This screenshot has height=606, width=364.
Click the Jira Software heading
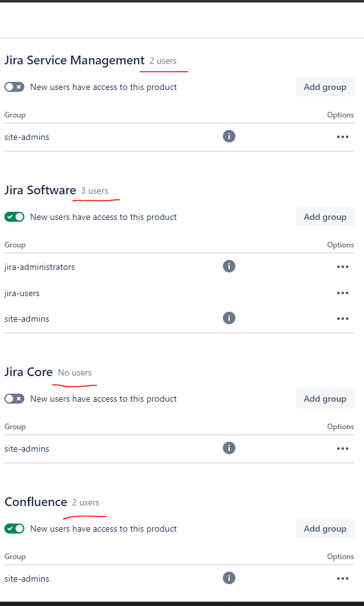[x=40, y=190]
